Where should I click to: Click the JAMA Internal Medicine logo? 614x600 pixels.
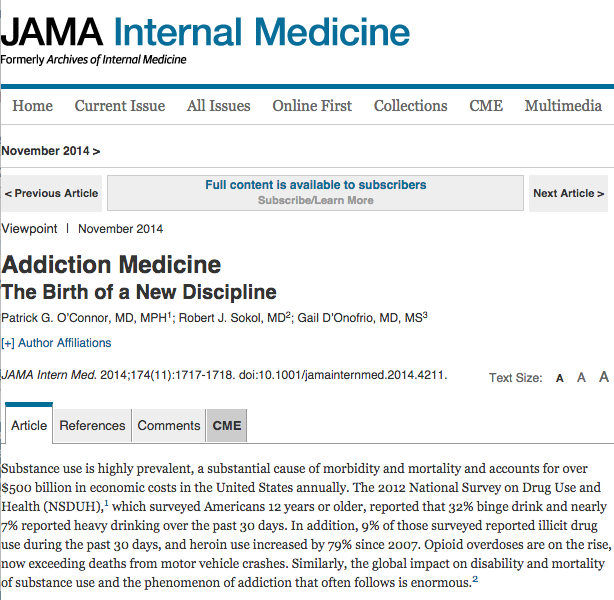click(205, 34)
